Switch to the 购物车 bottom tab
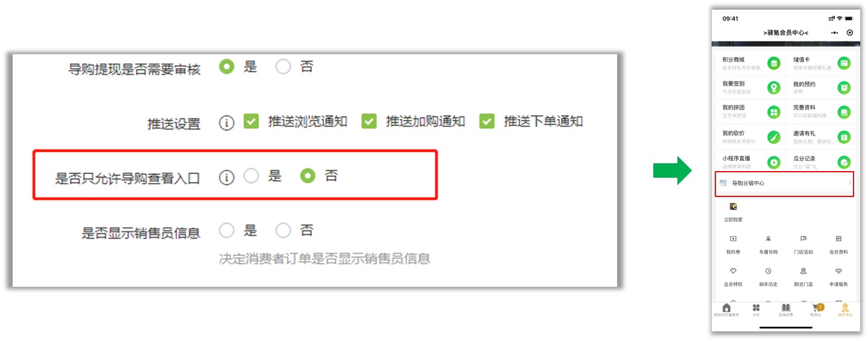 pos(816,310)
